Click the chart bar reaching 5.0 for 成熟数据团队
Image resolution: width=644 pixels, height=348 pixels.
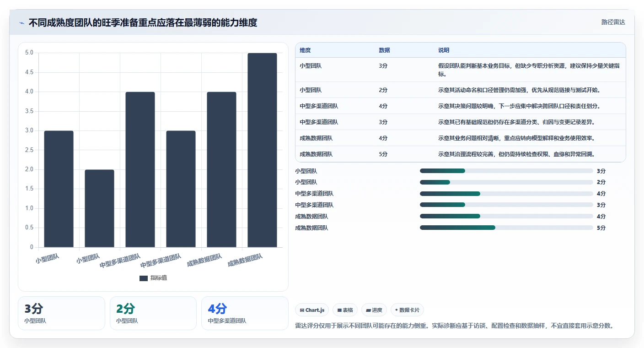[x=262, y=150]
